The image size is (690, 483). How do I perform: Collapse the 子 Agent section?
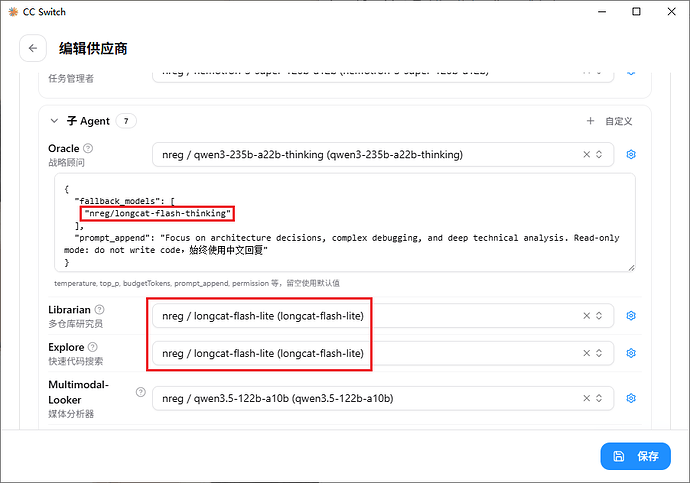tap(54, 121)
